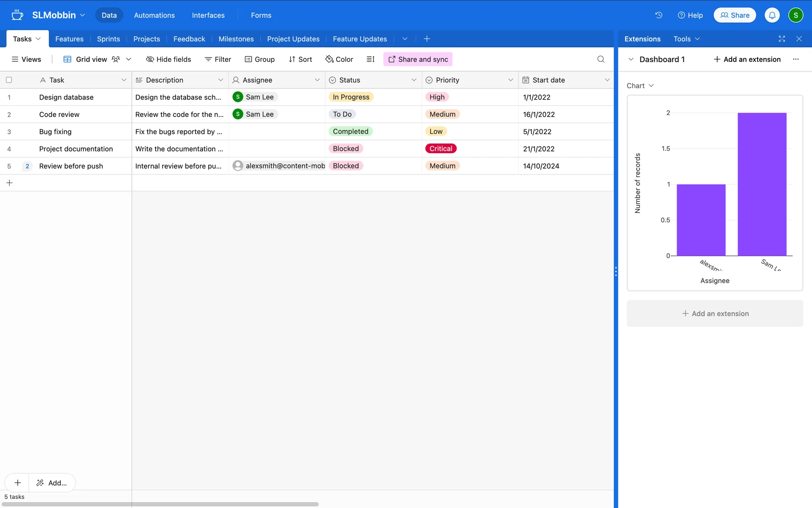
Task: Click the Share and sync button
Action: click(418, 59)
